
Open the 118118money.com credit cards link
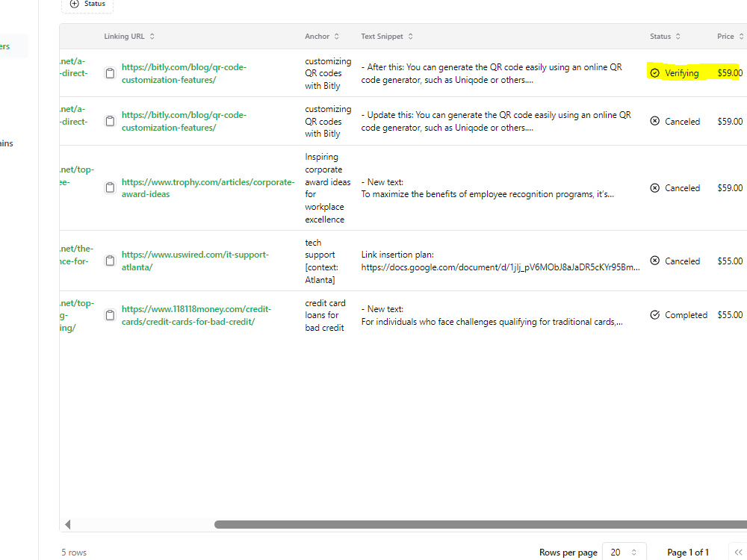(196, 315)
